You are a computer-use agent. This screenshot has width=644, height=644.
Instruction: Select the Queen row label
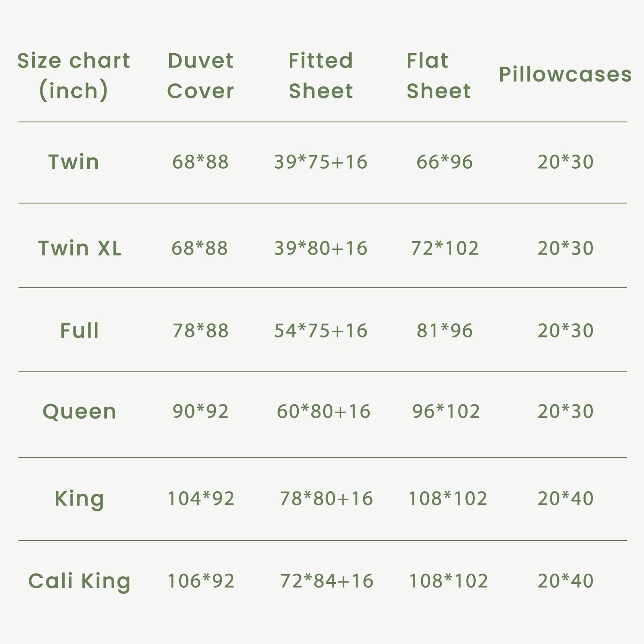[x=79, y=412]
